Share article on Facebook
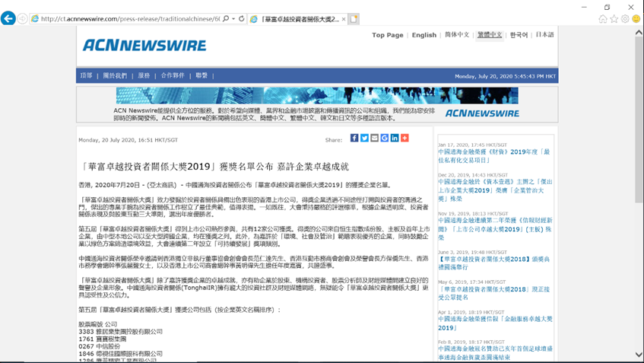Image resolution: width=644 pixels, height=363 pixels. [x=354, y=138]
